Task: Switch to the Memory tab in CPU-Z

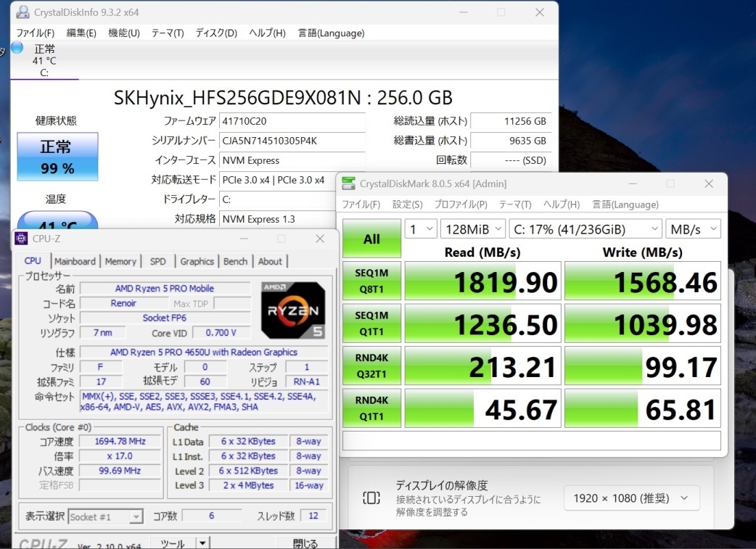Action: click(x=120, y=261)
